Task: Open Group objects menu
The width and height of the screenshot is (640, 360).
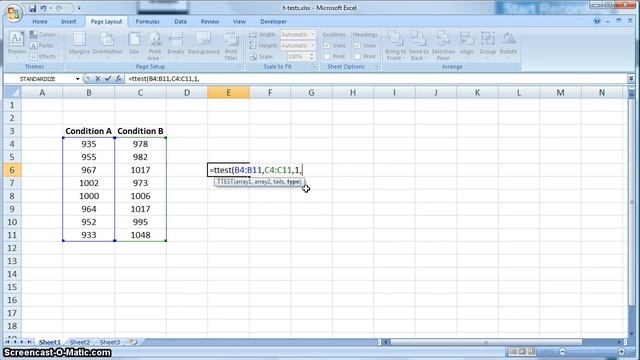Action: 487,44
